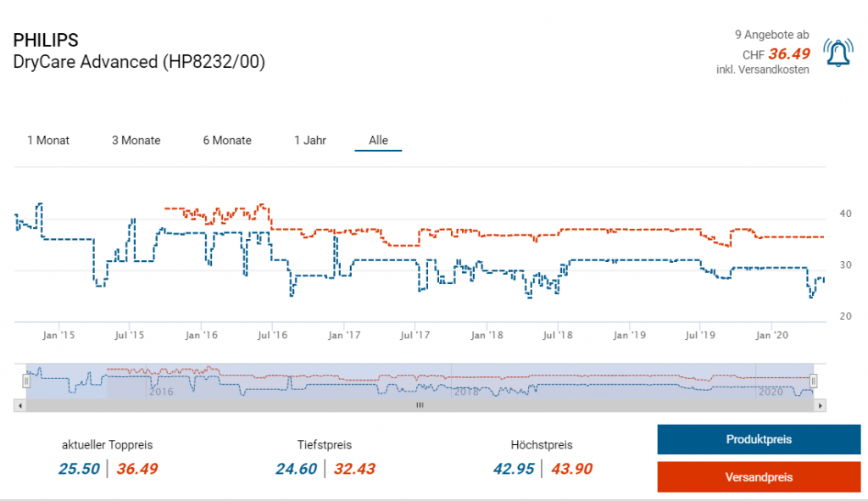Choose the 1 Jahr time range
This screenshot has width=868, height=501.
pos(310,140)
